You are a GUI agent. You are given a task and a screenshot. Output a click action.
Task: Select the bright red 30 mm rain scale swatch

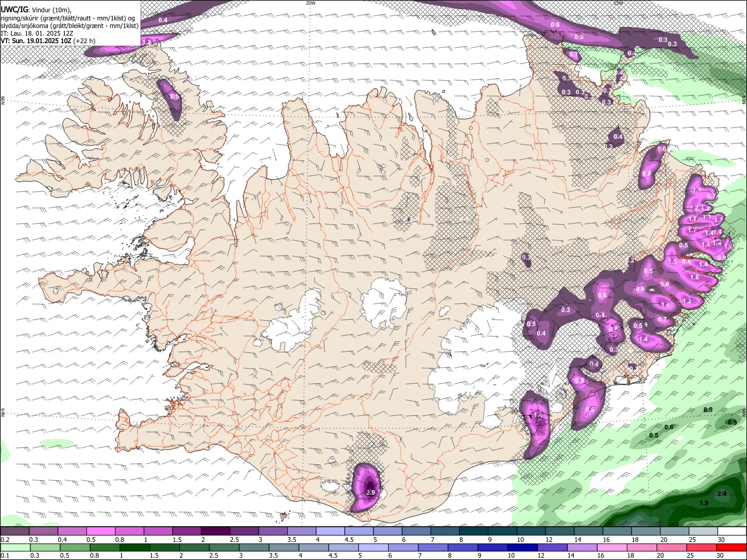point(731,547)
